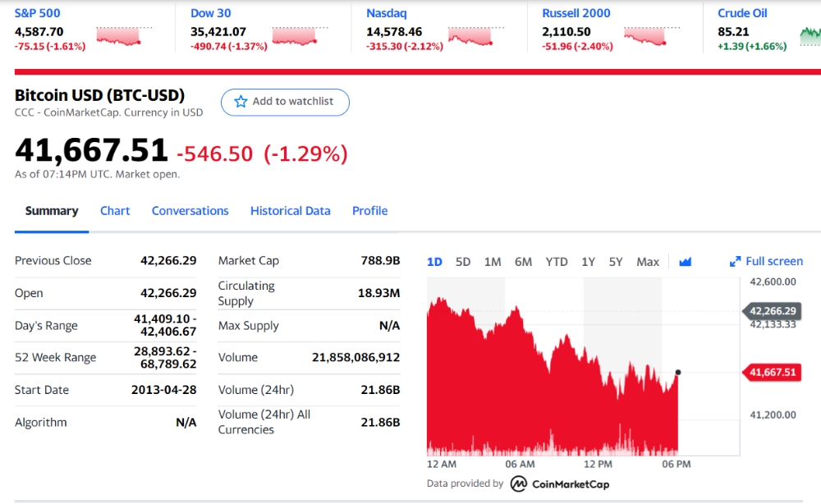This screenshot has width=821, height=504.
Task: Click the Circulating Supply value 18.93M
Action: pyautogui.click(x=378, y=293)
